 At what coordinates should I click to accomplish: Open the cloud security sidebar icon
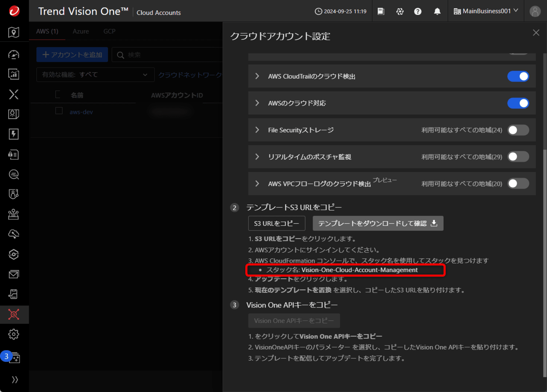click(14, 234)
